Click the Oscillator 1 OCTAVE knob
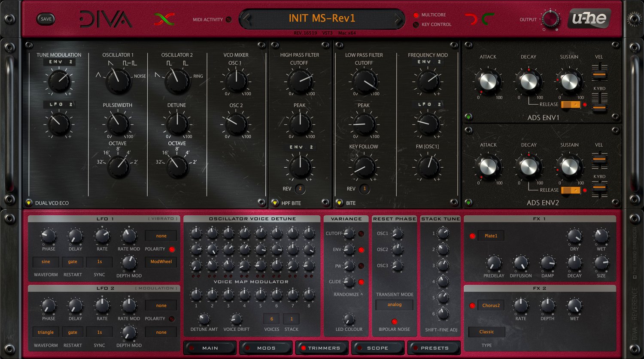644x359 pixels. pos(118,166)
